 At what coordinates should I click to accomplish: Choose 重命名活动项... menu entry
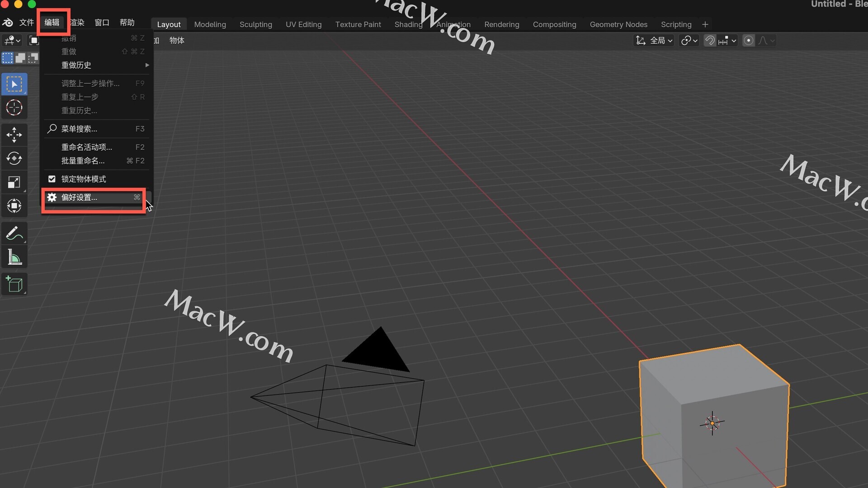point(97,147)
